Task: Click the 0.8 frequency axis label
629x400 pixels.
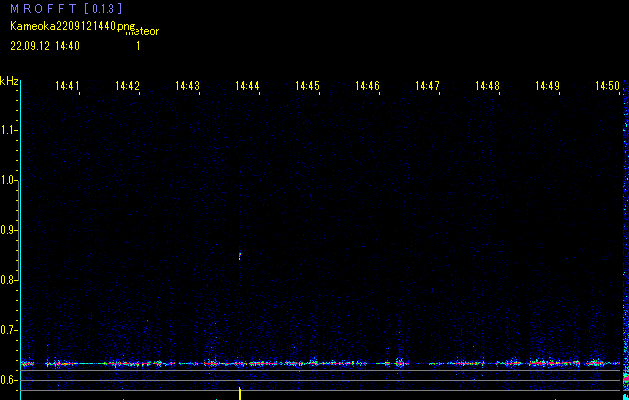Action: click(x=8, y=280)
